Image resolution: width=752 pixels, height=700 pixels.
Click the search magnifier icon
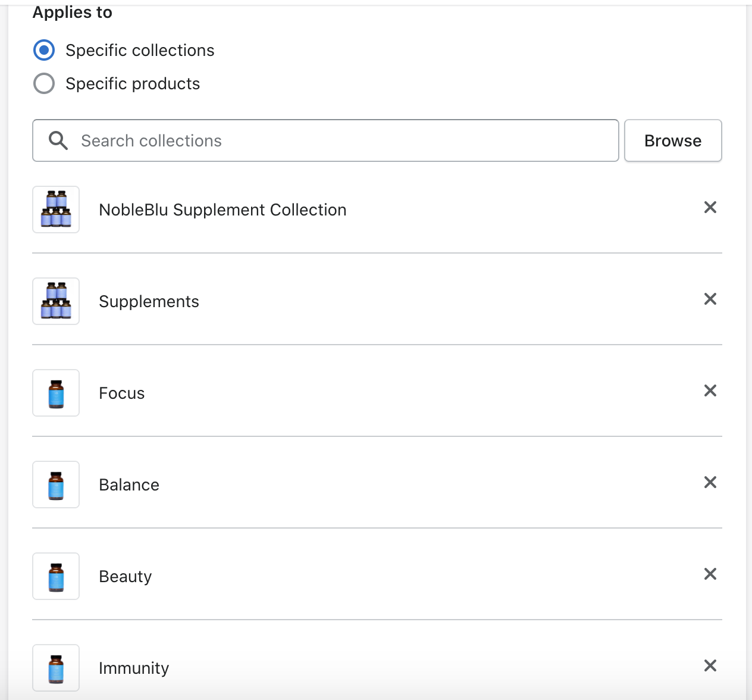pos(58,140)
